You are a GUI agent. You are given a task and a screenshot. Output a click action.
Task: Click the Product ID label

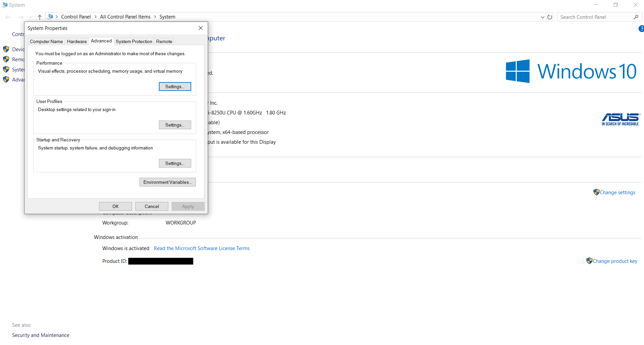[114, 261]
